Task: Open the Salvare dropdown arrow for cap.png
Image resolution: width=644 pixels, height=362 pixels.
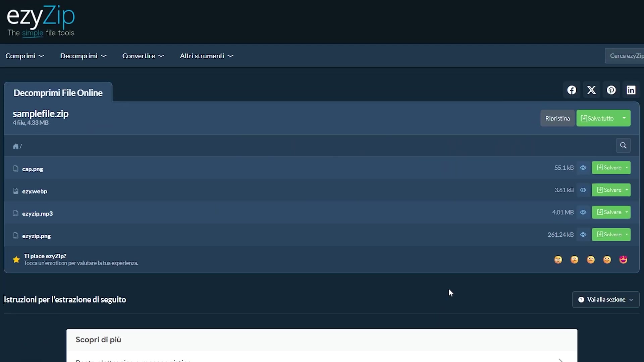Action: (x=627, y=168)
